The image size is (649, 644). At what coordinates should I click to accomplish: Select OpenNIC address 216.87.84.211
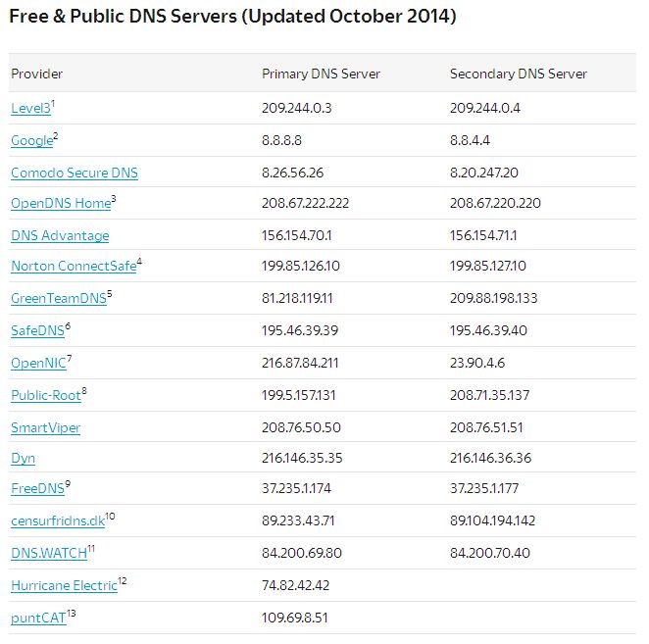(x=300, y=363)
